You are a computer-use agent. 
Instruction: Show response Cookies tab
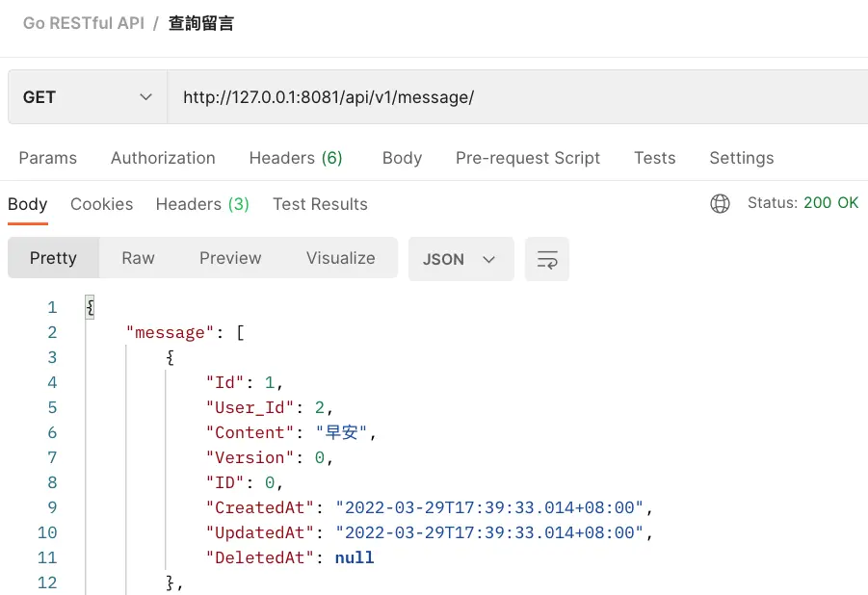(x=101, y=204)
